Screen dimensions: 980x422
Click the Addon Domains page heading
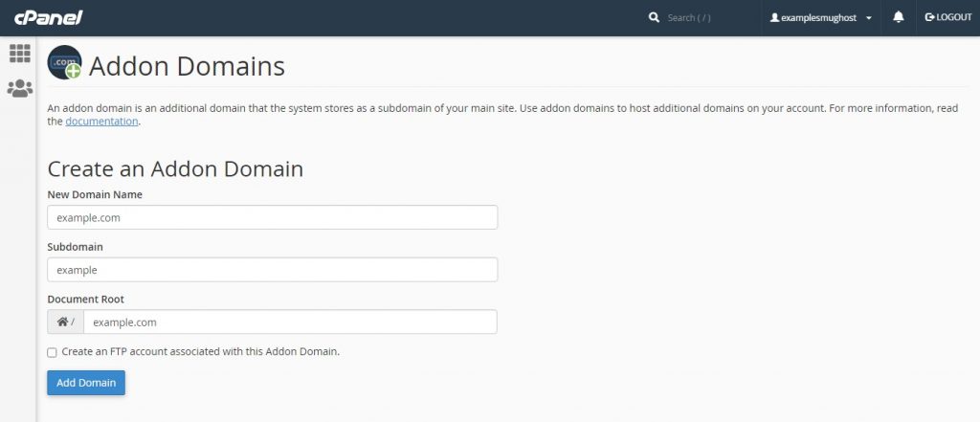(x=187, y=67)
